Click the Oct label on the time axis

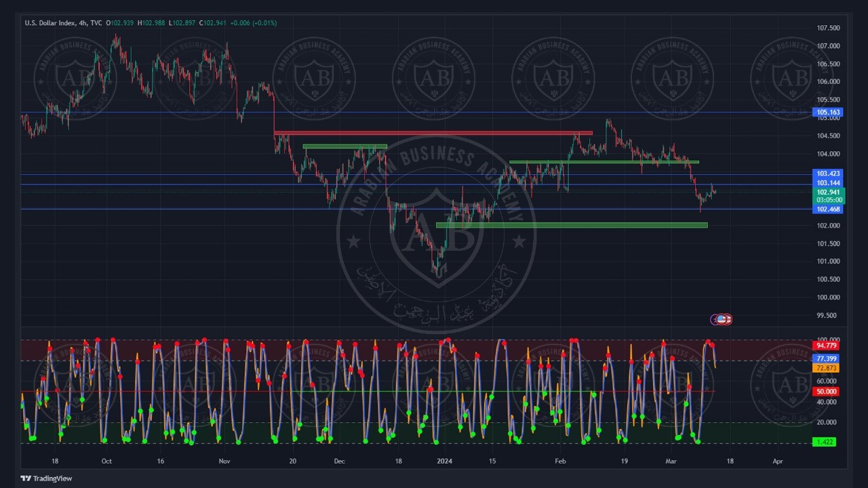coord(106,461)
